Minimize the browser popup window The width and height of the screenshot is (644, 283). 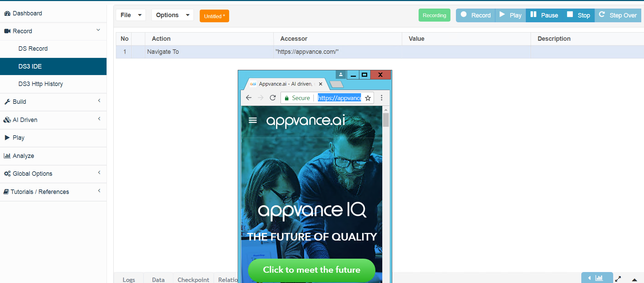tap(353, 75)
